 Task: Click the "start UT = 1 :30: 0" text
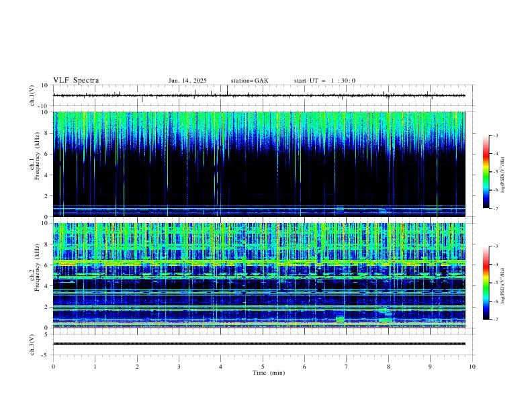(x=324, y=81)
